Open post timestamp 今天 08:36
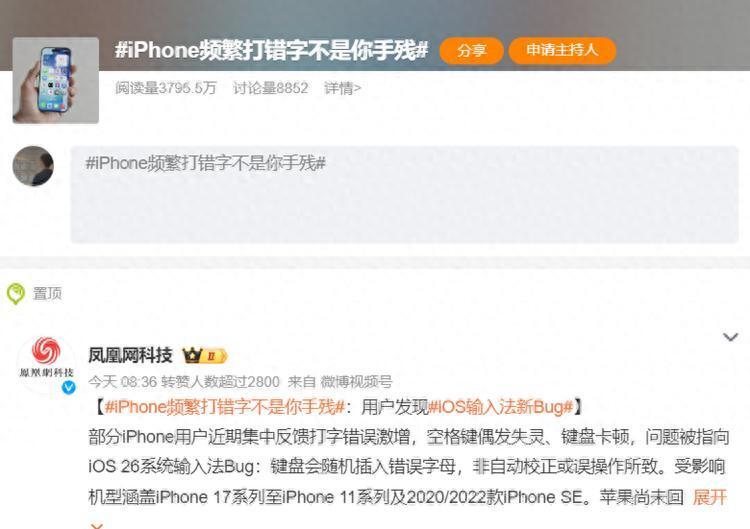750x529 pixels. click(123, 382)
